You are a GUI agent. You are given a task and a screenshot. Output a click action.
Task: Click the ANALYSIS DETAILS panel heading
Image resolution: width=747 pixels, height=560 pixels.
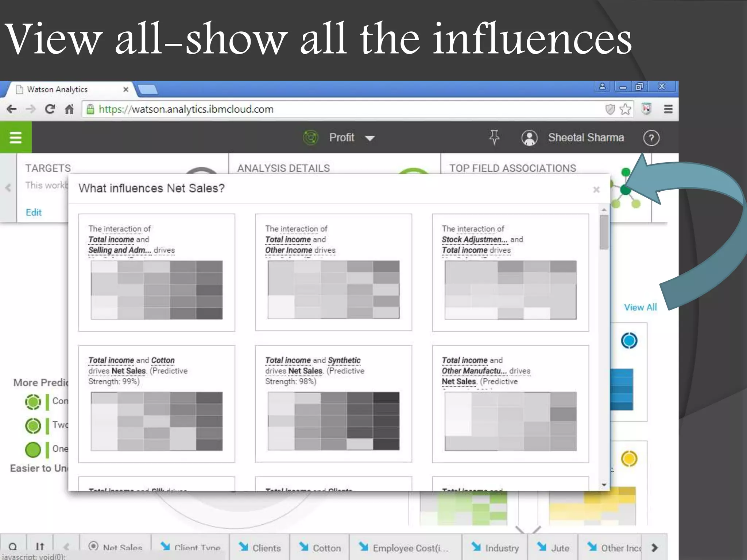283,168
